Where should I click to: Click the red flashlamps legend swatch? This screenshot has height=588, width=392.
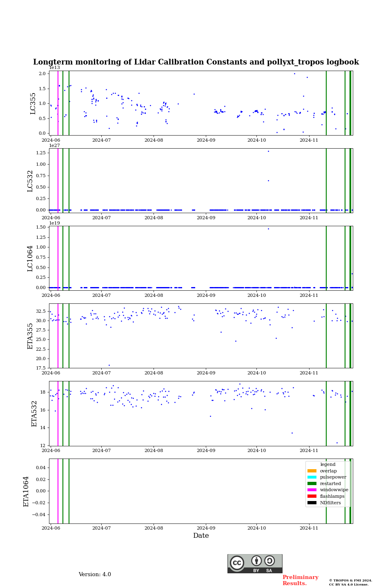pos(312,497)
